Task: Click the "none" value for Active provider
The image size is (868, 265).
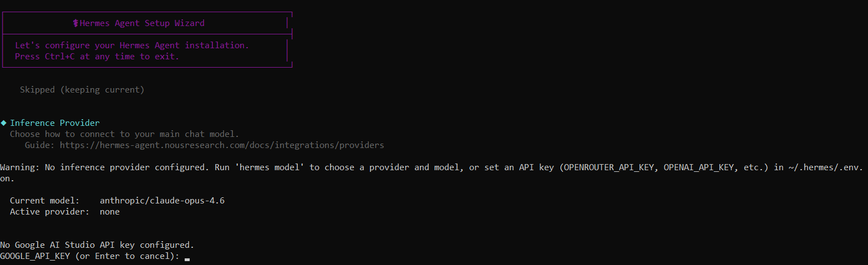Action: pyautogui.click(x=110, y=212)
